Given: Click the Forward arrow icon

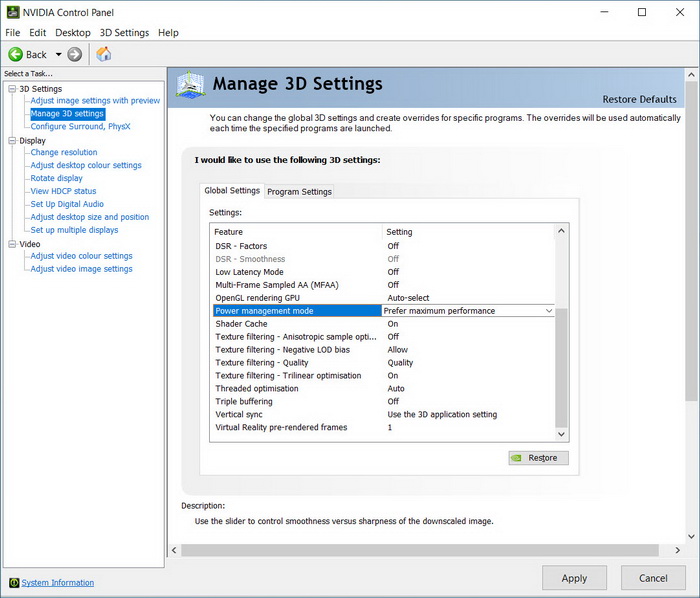Looking at the screenshot, I should click(75, 54).
